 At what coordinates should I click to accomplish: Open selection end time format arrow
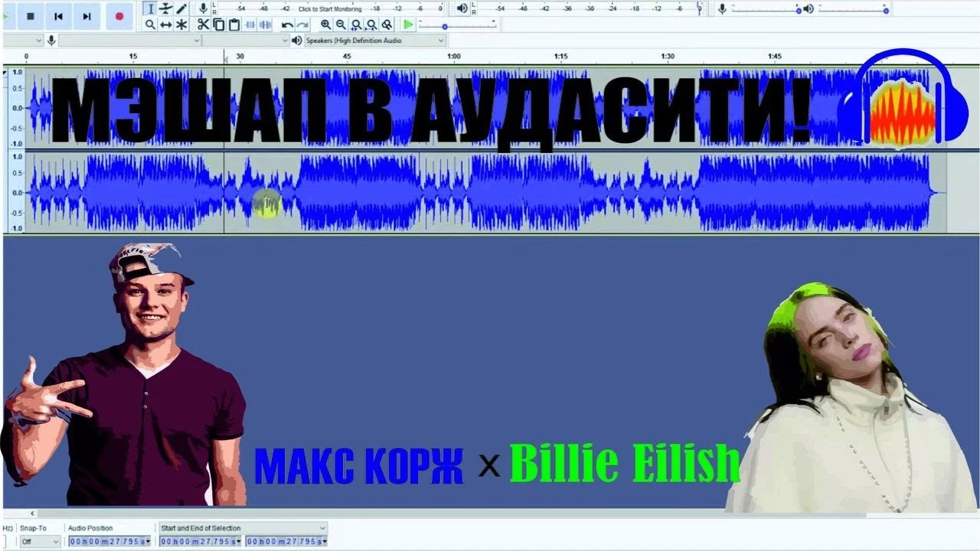coord(325,541)
